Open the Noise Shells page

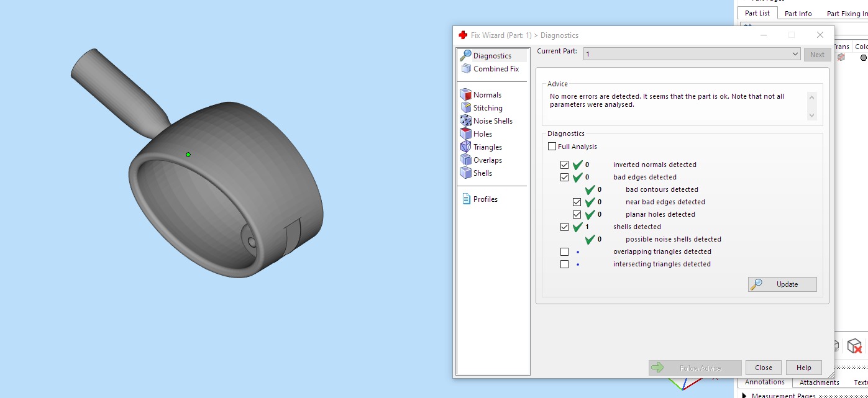(486, 121)
